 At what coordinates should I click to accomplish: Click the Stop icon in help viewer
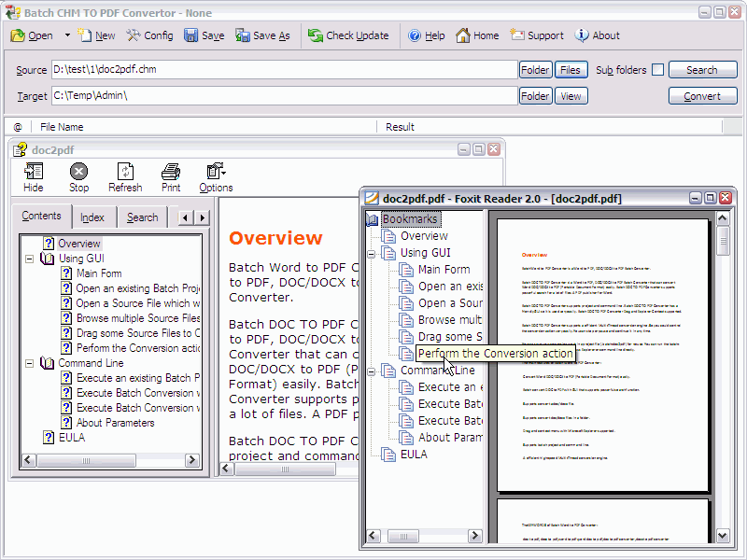click(79, 172)
